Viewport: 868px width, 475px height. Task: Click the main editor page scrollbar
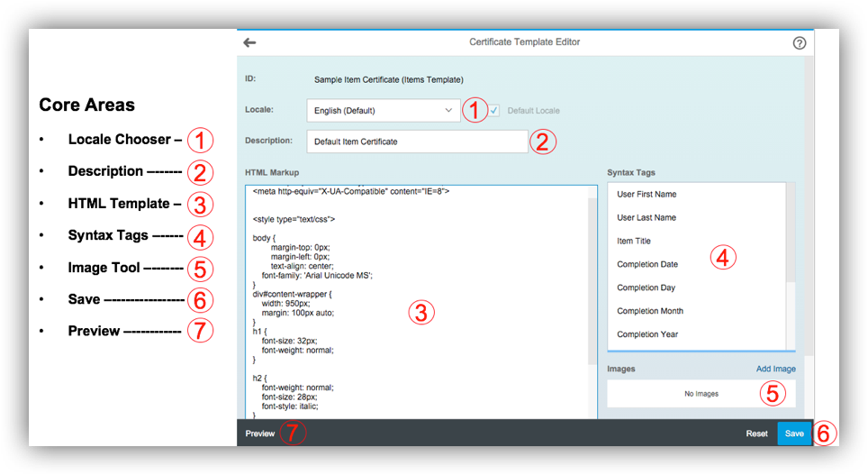[809, 206]
